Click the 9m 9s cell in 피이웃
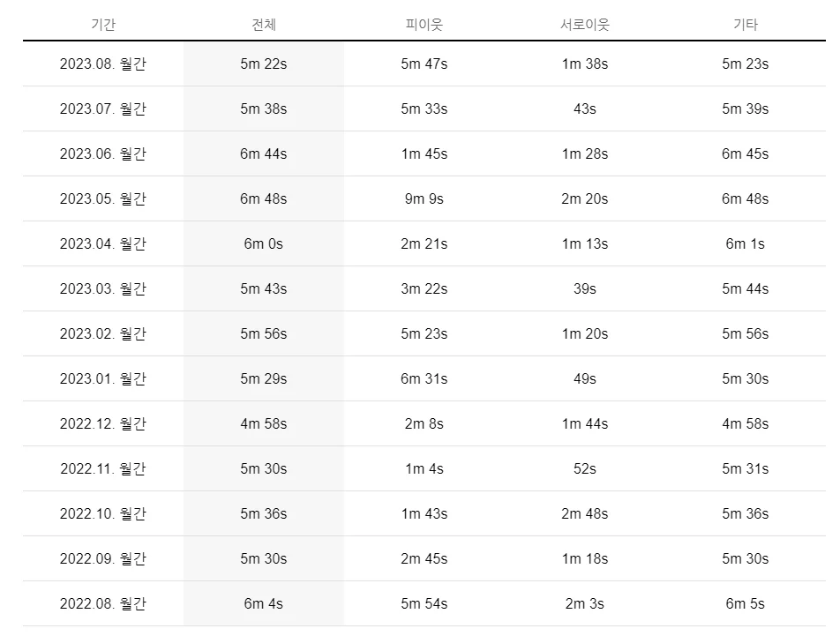Screen dimensions: 840x636 coord(424,198)
